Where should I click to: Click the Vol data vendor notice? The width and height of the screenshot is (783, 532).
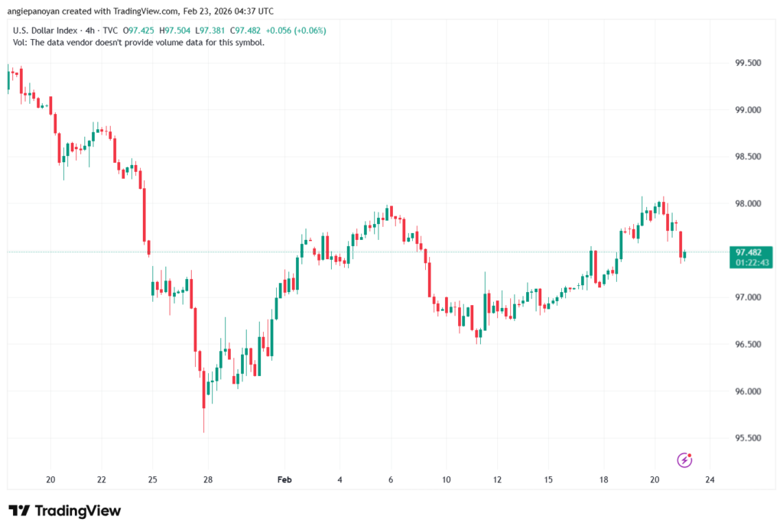139,43
